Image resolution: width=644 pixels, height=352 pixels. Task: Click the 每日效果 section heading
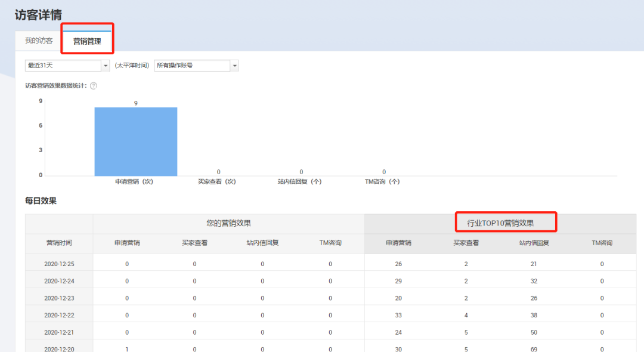[x=41, y=201]
